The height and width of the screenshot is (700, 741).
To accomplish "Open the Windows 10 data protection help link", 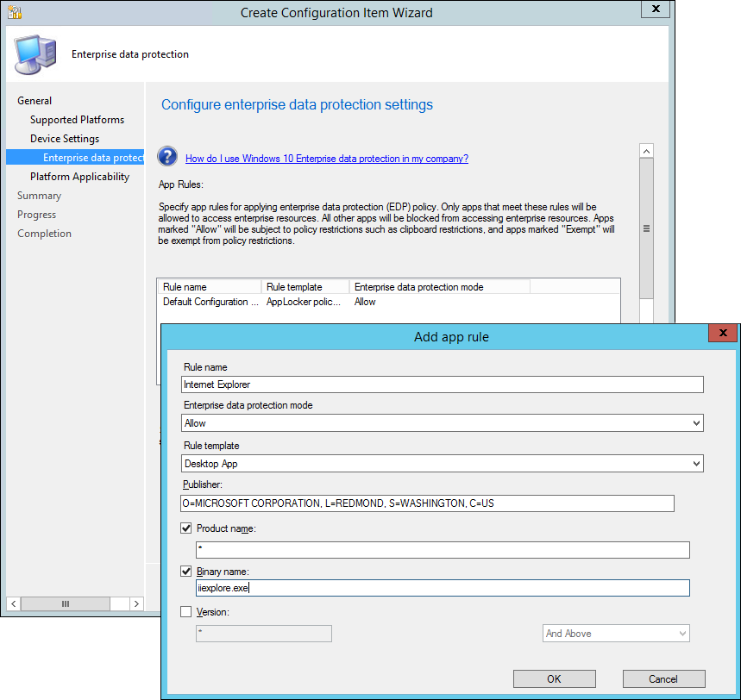I will pyautogui.click(x=326, y=159).
